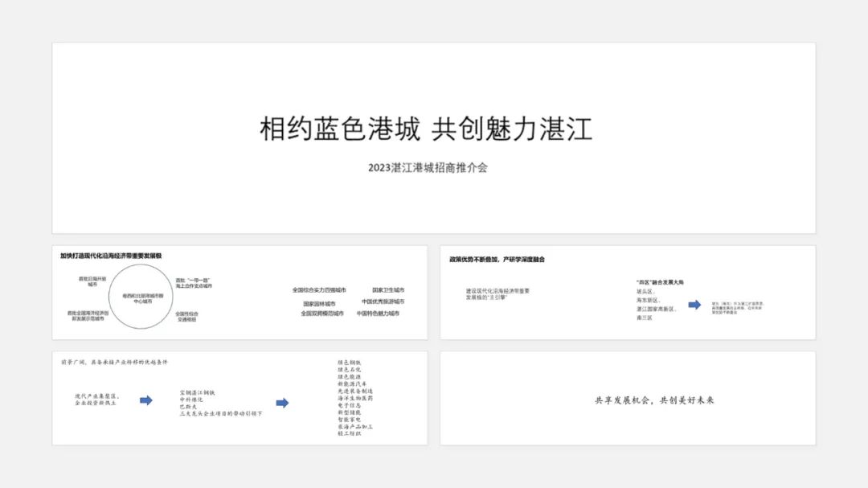Select 绿色石化 in the industry list
The height and width of the screenshot is (488, 868).
click(350, 370)
